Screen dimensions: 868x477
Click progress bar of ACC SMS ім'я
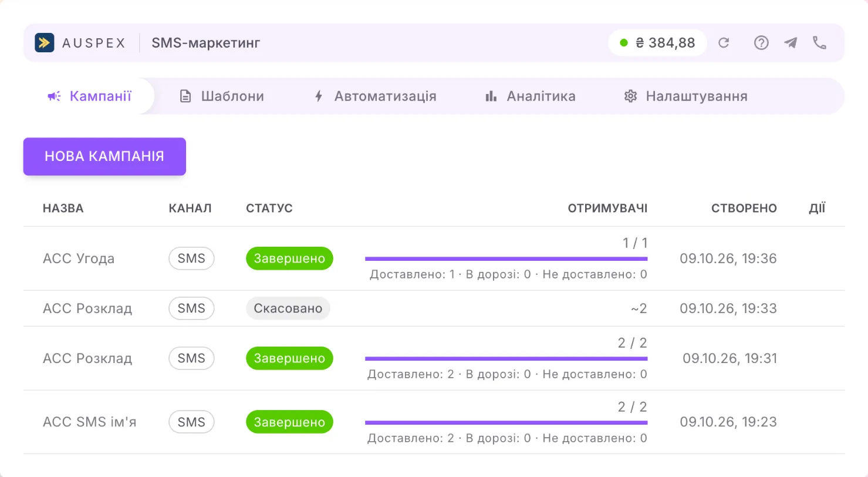point(506,422)
